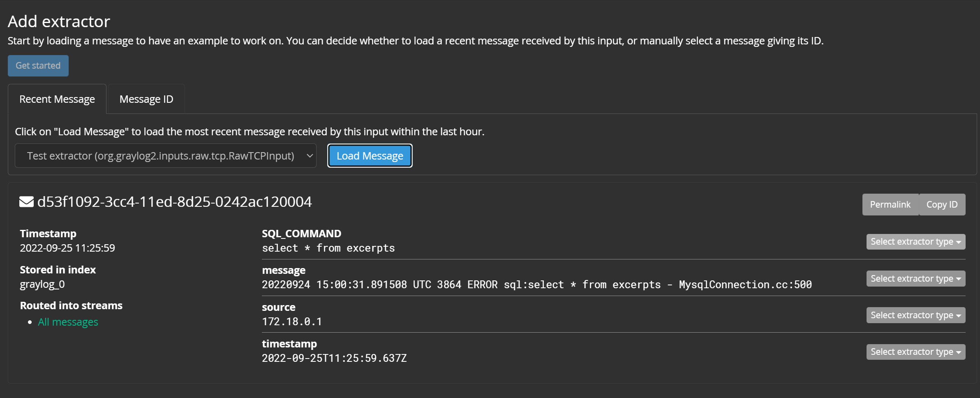Open extractor type dropdown for SQL_COMMAND
Viewport: 980px width, 398px height.
[916, 242]
